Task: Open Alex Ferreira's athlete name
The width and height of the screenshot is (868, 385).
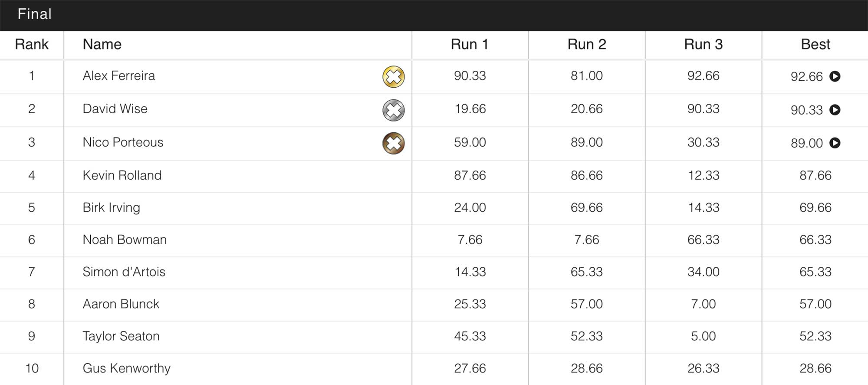Action: point(118,76)
